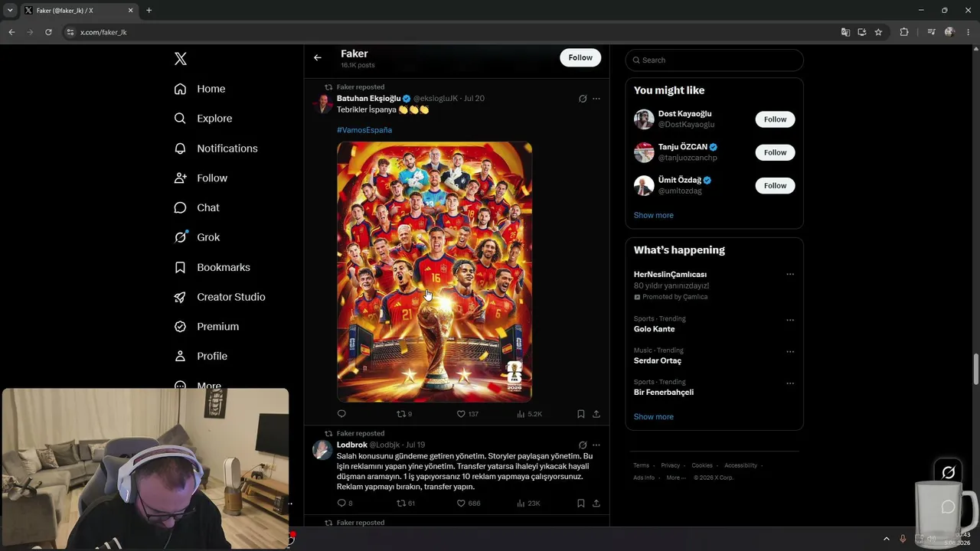Open options for the HerNeslinÇamlıcası trend

790,274
